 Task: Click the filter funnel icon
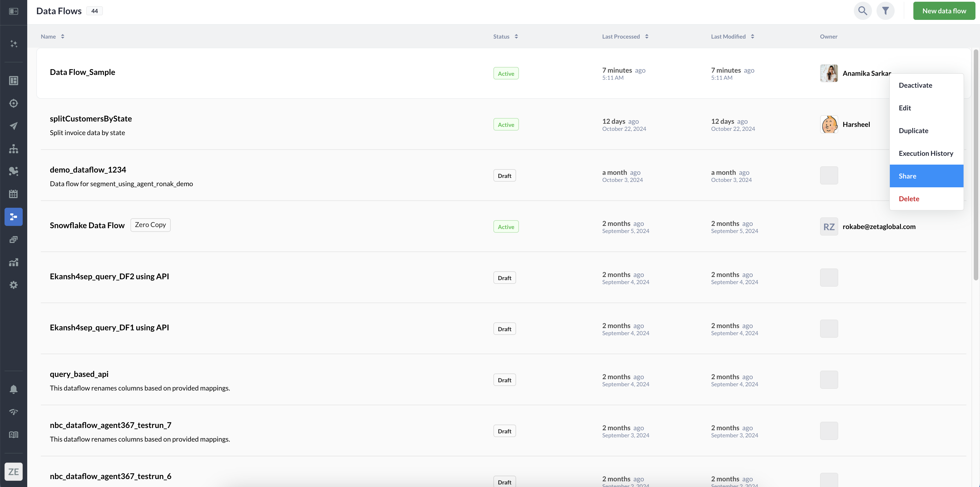click(885, 11)
